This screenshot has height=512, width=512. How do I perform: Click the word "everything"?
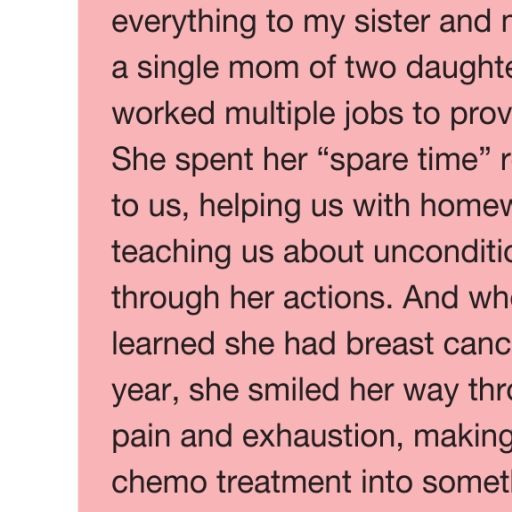184,23
